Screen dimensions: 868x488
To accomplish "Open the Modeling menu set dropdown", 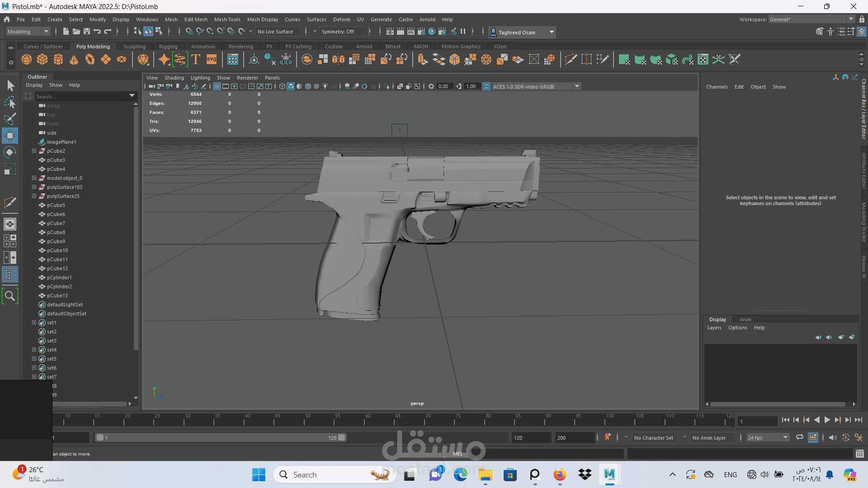I will (x=28, y=32).
